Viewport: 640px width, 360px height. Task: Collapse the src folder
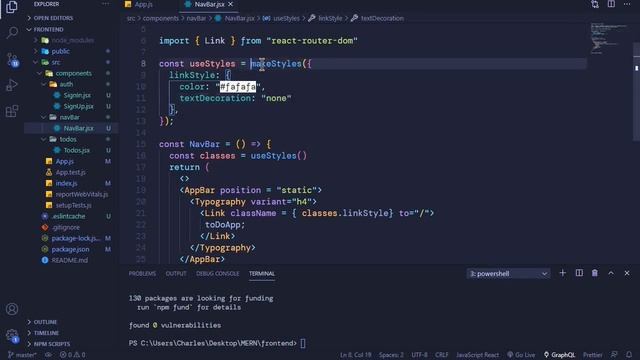pos(56,62)
